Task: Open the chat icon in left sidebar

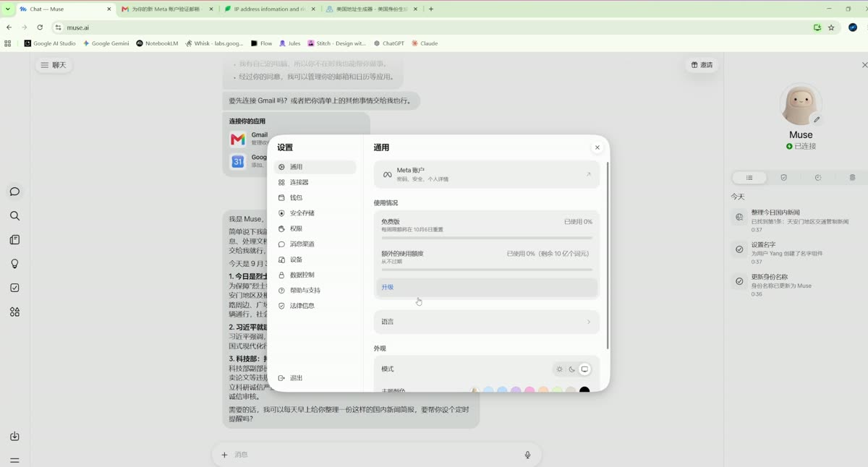Action: pos(14,192)
